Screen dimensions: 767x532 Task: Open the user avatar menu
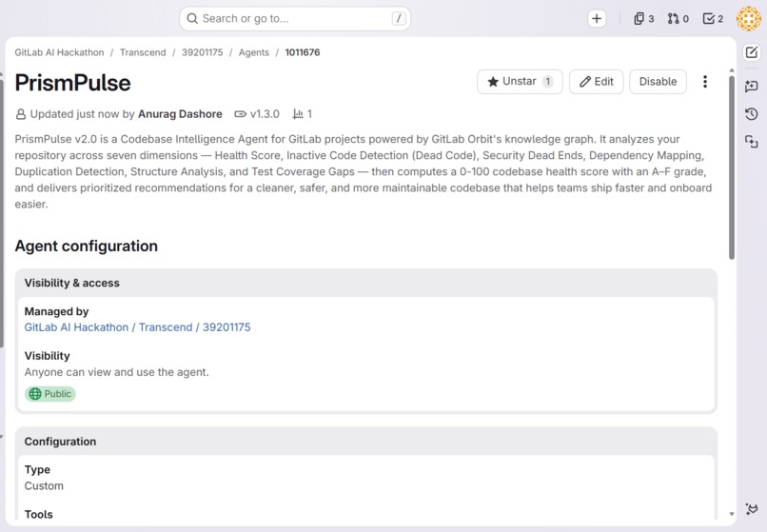coord(748,19)
